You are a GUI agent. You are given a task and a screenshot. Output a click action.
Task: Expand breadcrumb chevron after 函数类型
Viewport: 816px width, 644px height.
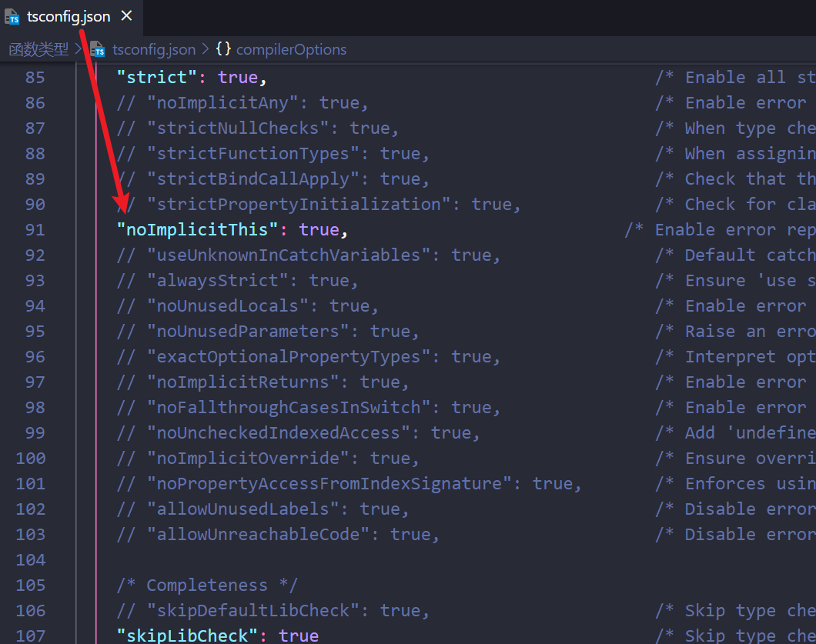(79, 49)
